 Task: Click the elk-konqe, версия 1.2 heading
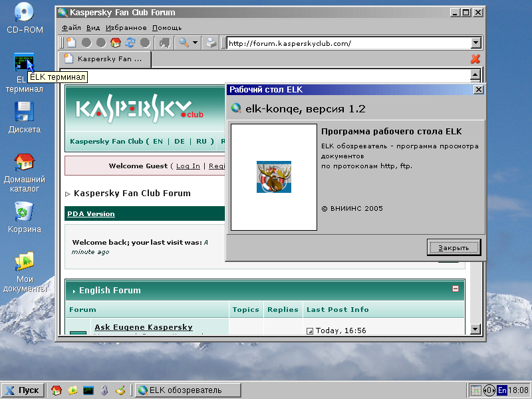[305, 109]
